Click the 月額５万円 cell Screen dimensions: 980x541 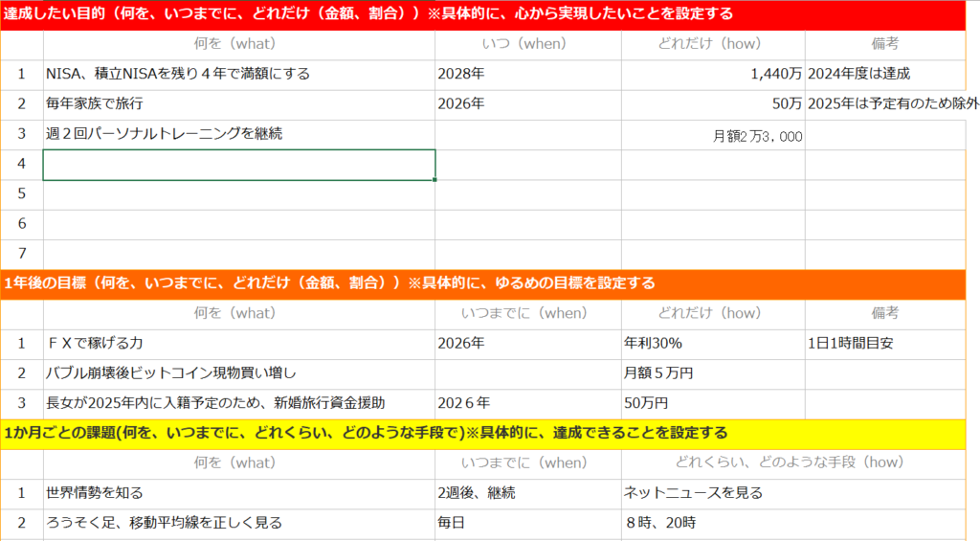[712, 372]
